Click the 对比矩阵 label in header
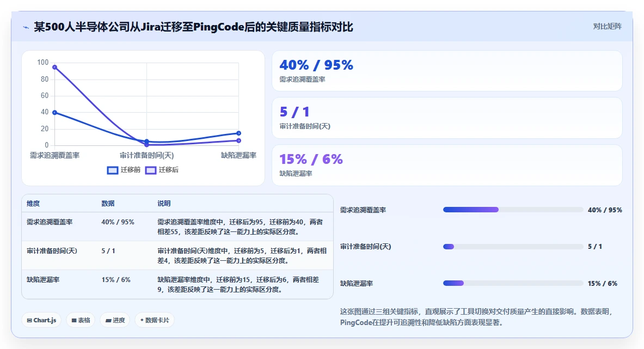This screenshot has width=644, height=349. point(607,26)
